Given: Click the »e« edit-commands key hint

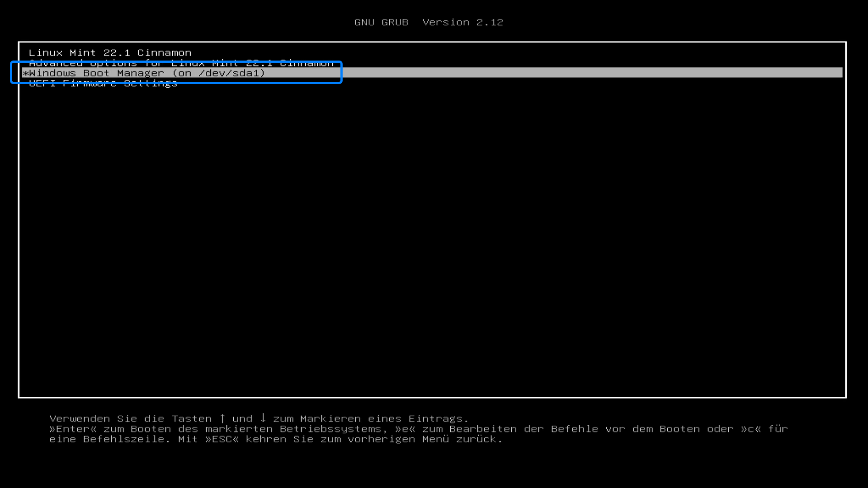Looking at the screenshot, I should [405, 429].
